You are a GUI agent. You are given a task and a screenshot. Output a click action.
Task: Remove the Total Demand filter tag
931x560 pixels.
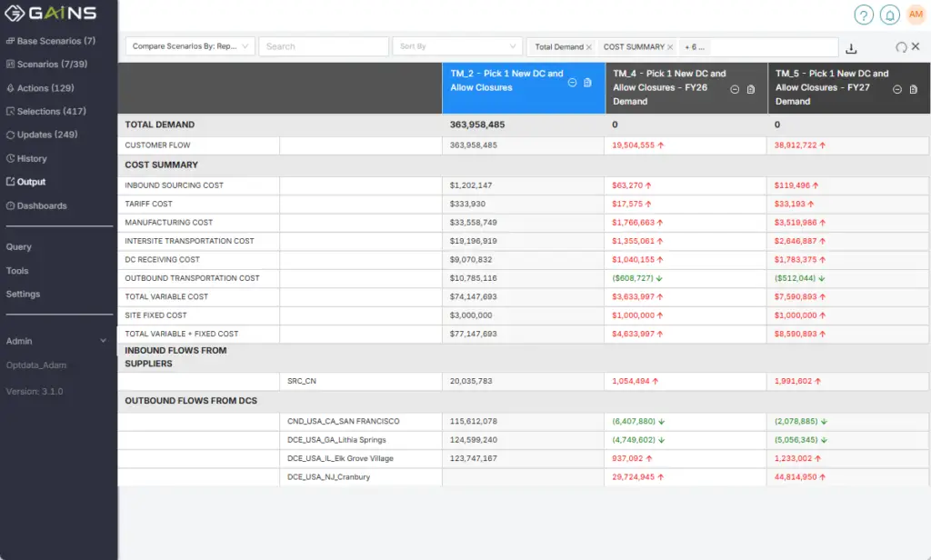click(x=589, y=47)
